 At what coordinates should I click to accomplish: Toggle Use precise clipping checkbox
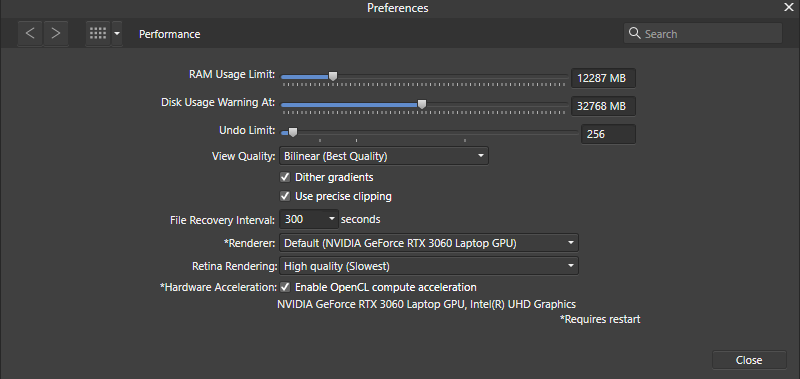click(285, 196)
